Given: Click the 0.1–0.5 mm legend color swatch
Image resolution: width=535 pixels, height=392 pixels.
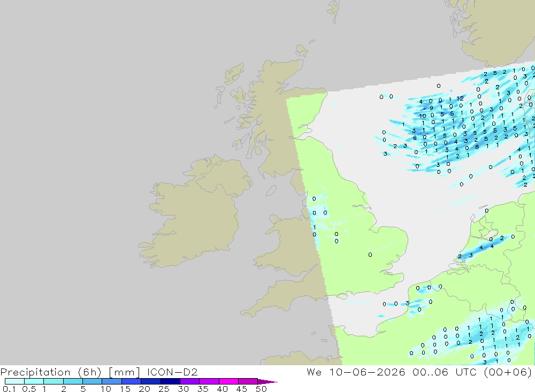Looking at the screenshot, I should coord(14,381).
